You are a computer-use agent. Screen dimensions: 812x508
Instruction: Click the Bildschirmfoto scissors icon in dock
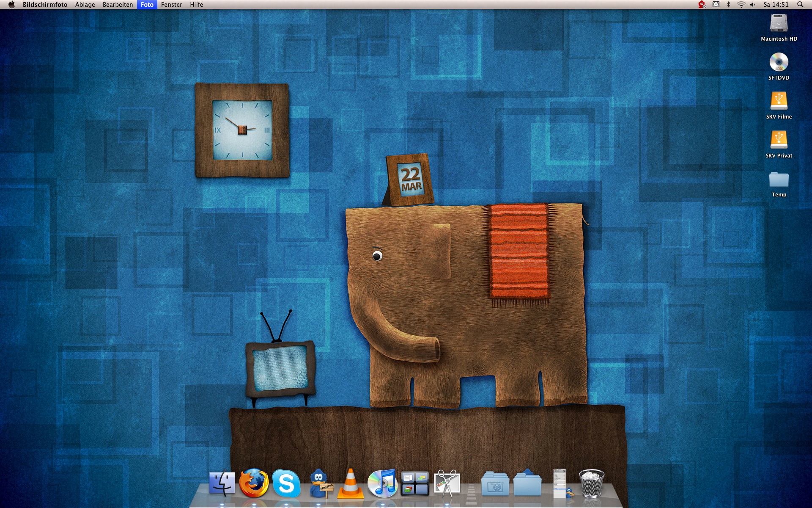(447, 483)
